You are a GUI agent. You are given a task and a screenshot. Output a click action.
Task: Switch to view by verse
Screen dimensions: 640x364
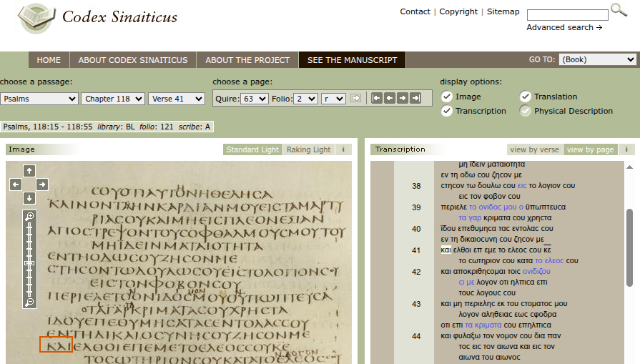(534, 149)
